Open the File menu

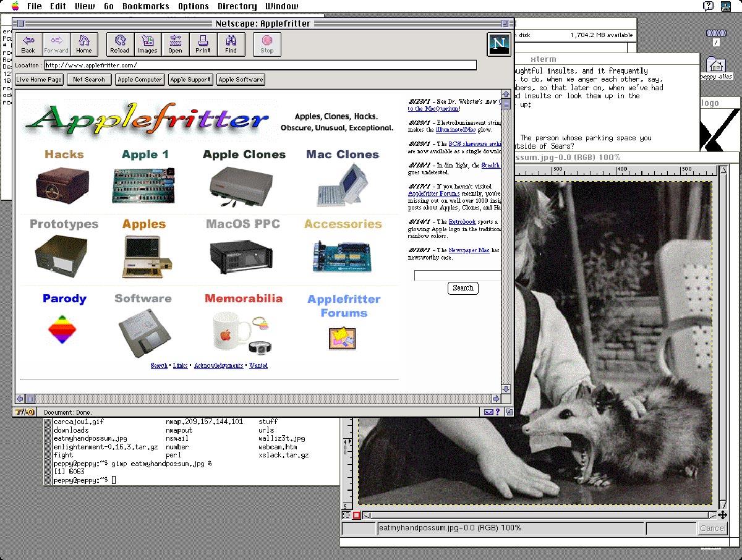(35, 6)
